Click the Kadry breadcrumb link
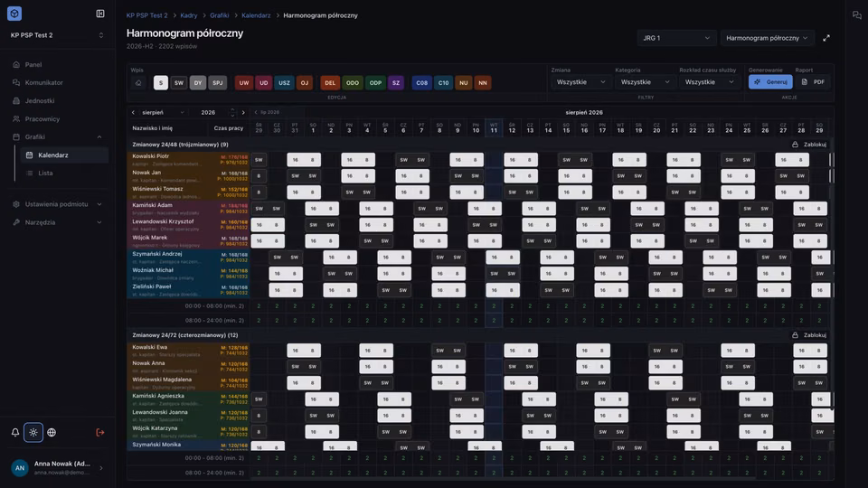 [x=189, y=15]
